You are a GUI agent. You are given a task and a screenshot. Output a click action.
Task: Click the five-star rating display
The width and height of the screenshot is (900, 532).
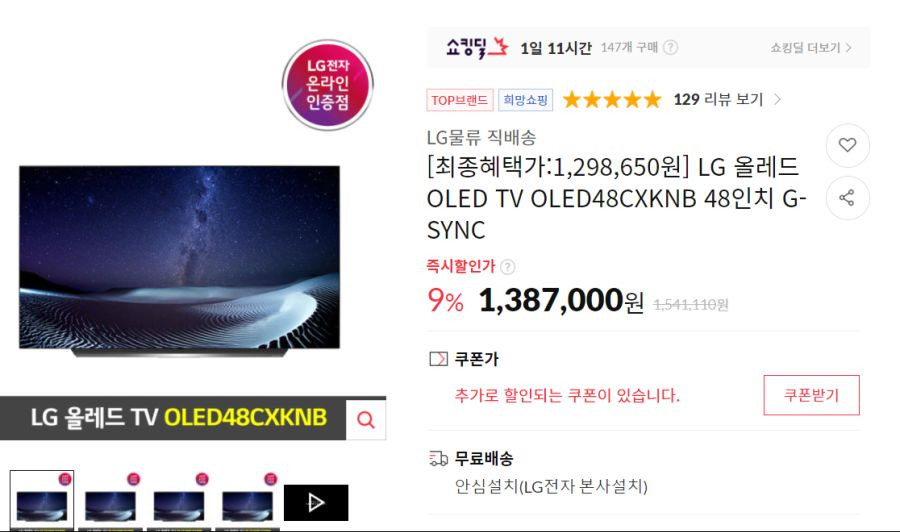pos(612,100)
